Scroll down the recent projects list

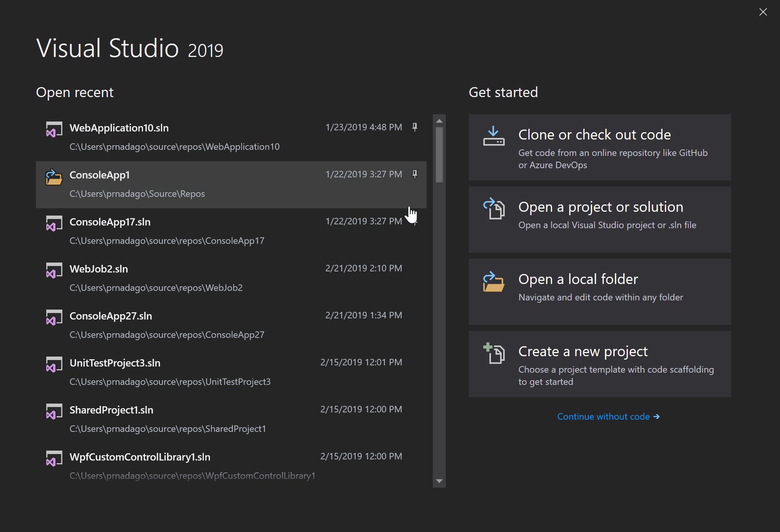[439, 481]
